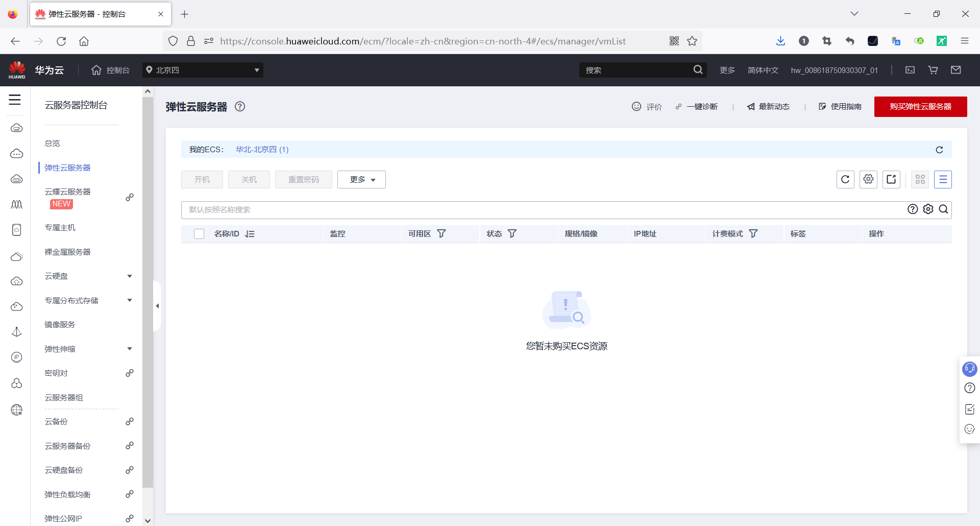Open the 简体中文 language menu

[763, 70]
